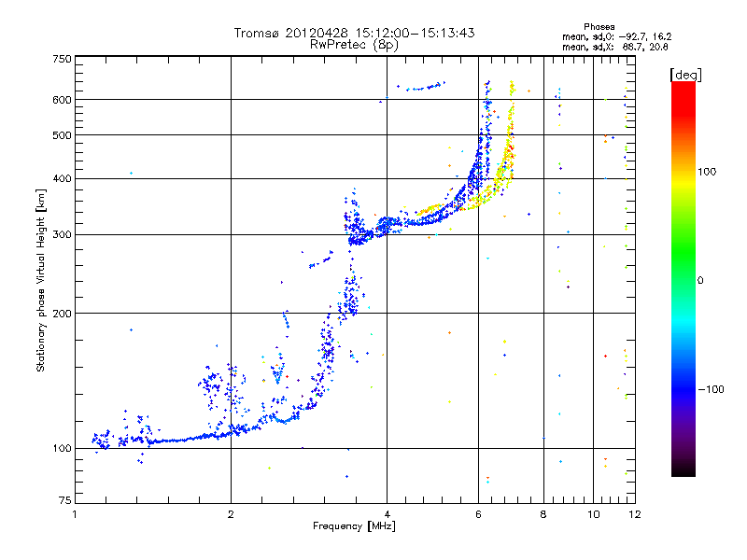This screenshot has width=747, height=560.
Task: Click the x-axis tick label '10'
Action: click(x=594, y=514)
